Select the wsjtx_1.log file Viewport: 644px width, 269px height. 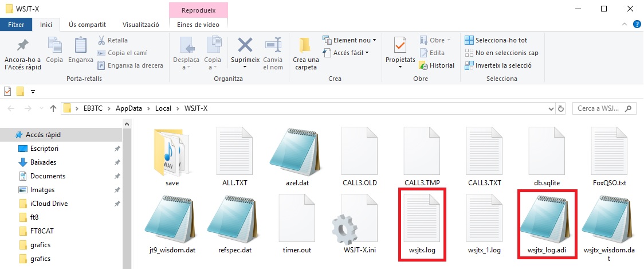(484, 224)
